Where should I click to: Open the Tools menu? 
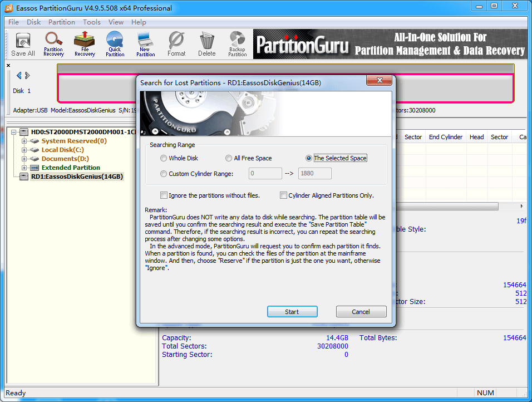pyautogui.click(x=92, y=22)
